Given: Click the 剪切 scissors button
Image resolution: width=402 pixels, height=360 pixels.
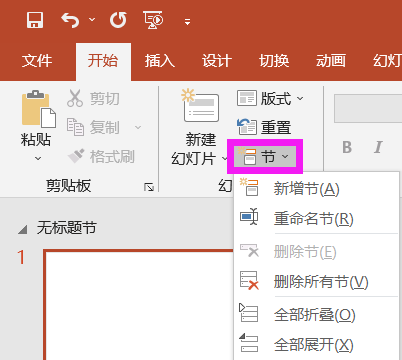Looking at the screenshot, I should pyautogui.click(x=93, y=98).
